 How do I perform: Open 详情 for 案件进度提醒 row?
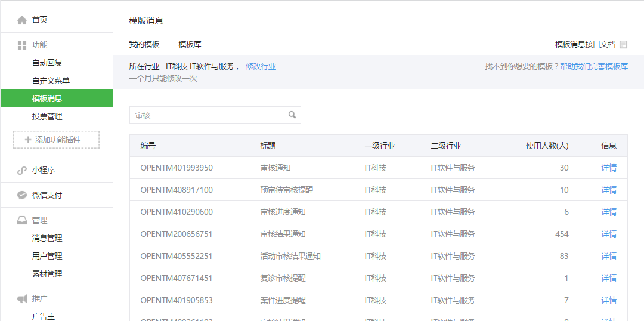coord(609,301)
